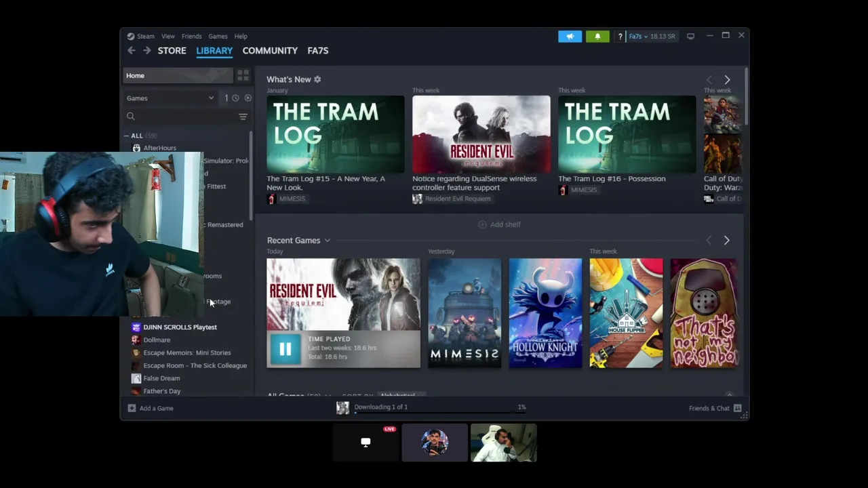The image size is (868, 488).
Task: Switch to collections grid view icon
Action: pos(243,75)
